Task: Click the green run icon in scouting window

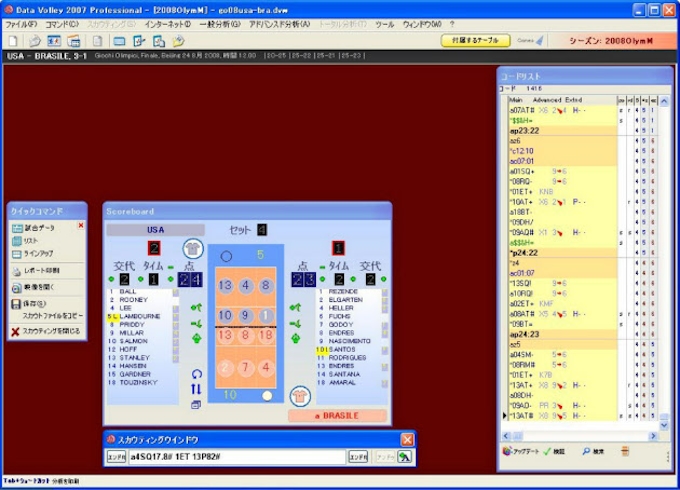Action: pos(404,457)
